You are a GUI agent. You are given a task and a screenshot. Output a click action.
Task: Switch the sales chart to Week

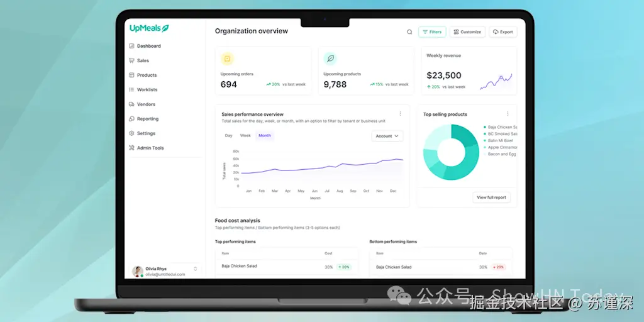tap(245, 136)
